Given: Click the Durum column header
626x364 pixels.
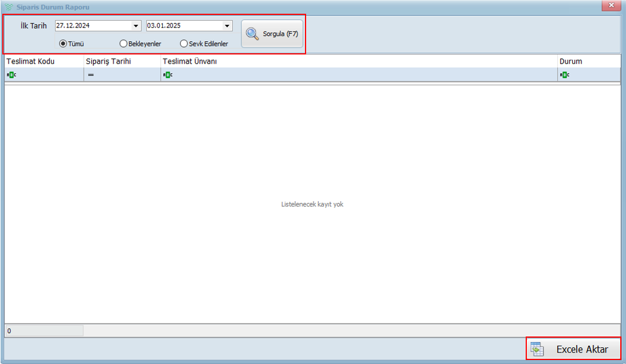Looking at the screenshot, I should point(588,61).
